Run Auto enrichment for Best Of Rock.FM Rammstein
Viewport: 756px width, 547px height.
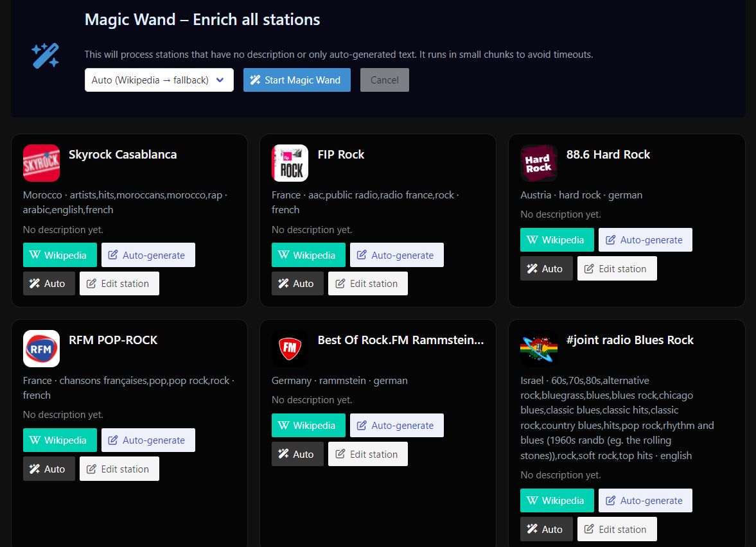(x=297, y=454)
